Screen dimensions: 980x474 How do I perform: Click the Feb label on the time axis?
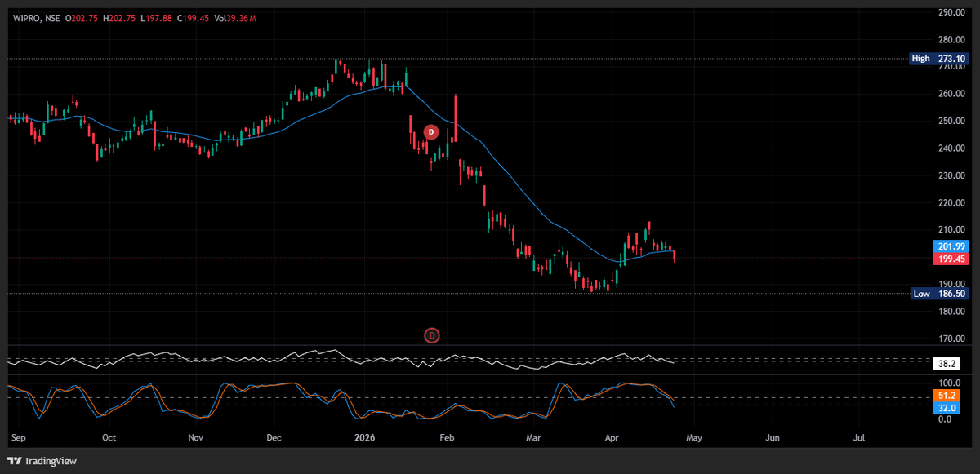coord(446,437)
